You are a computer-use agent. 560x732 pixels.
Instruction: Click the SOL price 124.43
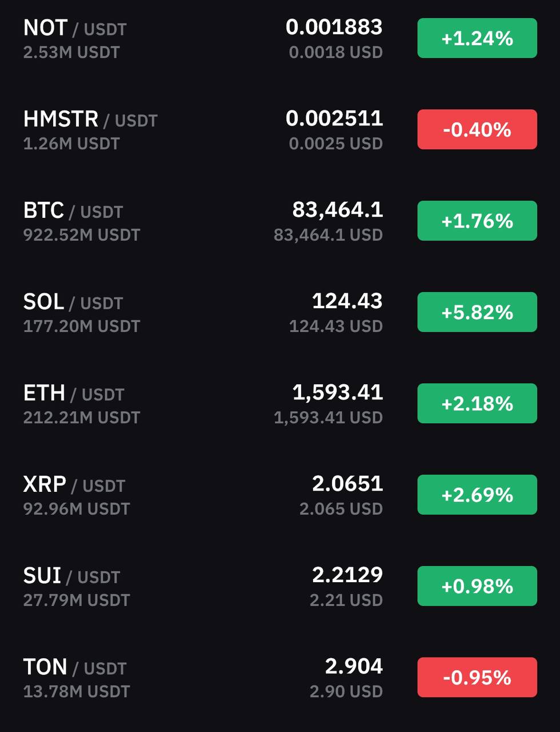click(347, 301)
